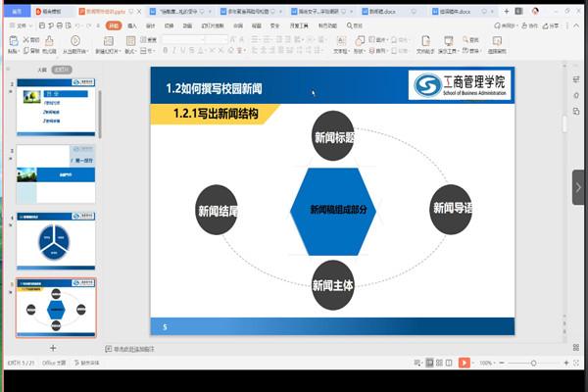Viewport: 588px width, 392px height.
Task: Expand the zoom percentage dropdown
Action: (487, 363)
